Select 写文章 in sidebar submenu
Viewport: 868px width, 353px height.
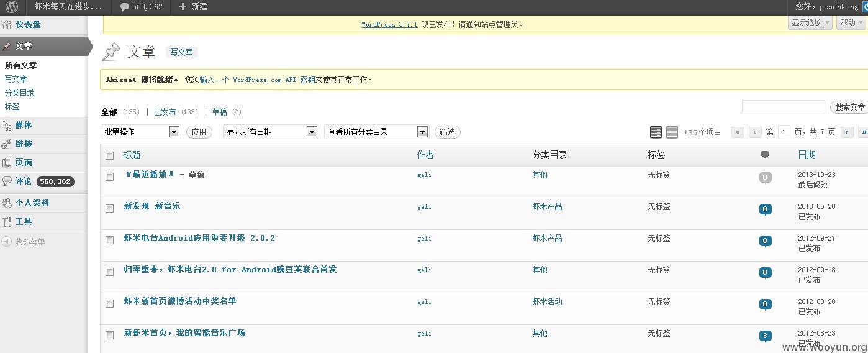[x=16, y=79]
